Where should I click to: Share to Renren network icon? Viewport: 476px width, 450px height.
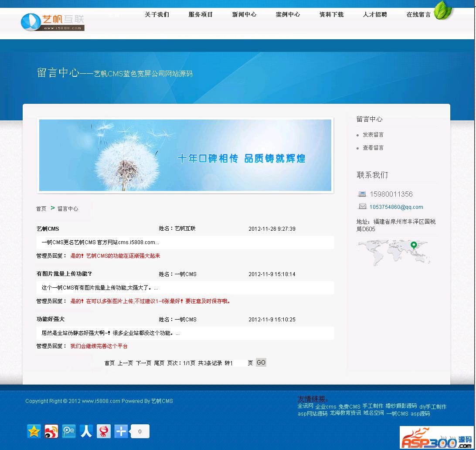coord(86,431)
